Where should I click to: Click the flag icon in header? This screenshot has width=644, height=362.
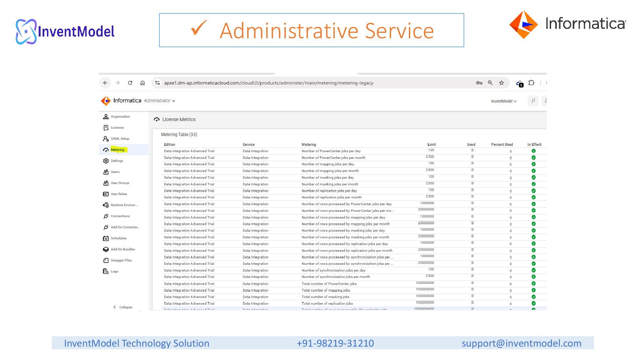click(x=533, y=101)
